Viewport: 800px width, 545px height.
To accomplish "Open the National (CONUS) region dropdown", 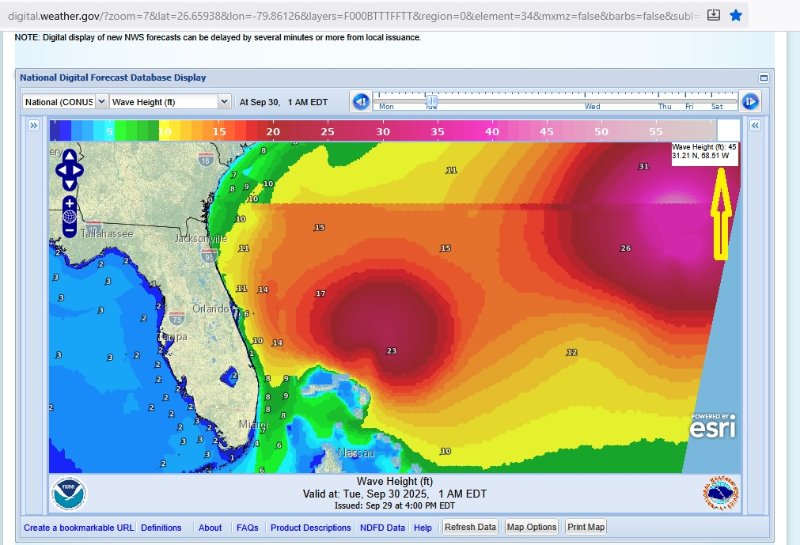I will (x=63, y=101).
